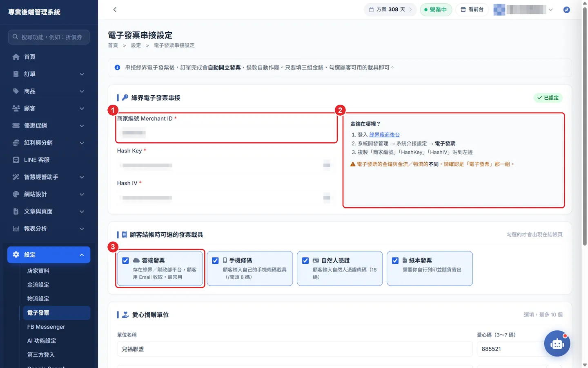Image resolution: width=588 pixels, height=368 pixels.
Task: Click the 紅利與分銷 coins icon in sidebar
Action: (x=16, y=143)
